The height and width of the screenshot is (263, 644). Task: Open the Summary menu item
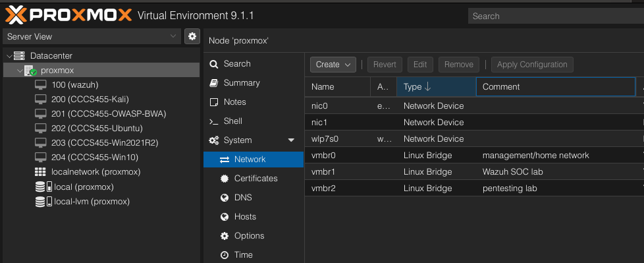tap(254, 83)
